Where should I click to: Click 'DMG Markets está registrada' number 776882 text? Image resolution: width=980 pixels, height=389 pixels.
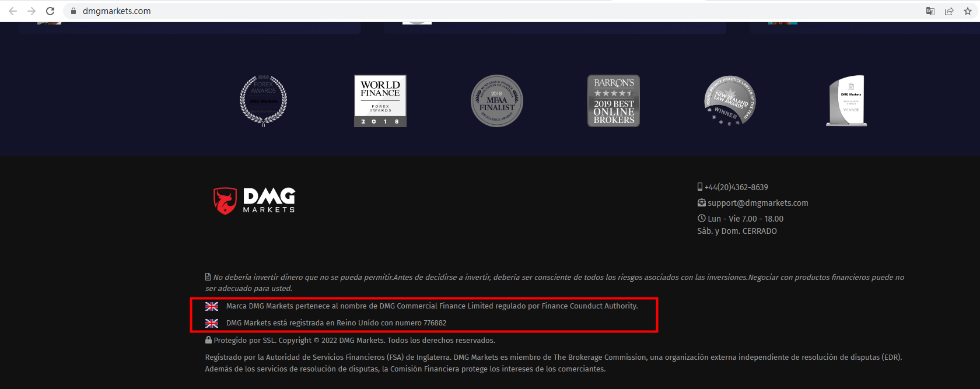[336, 323]
